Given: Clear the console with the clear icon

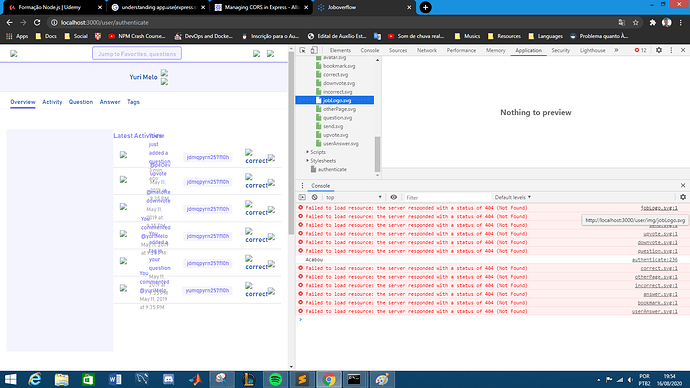Looking at the screenshot, I should coord(315,198).
